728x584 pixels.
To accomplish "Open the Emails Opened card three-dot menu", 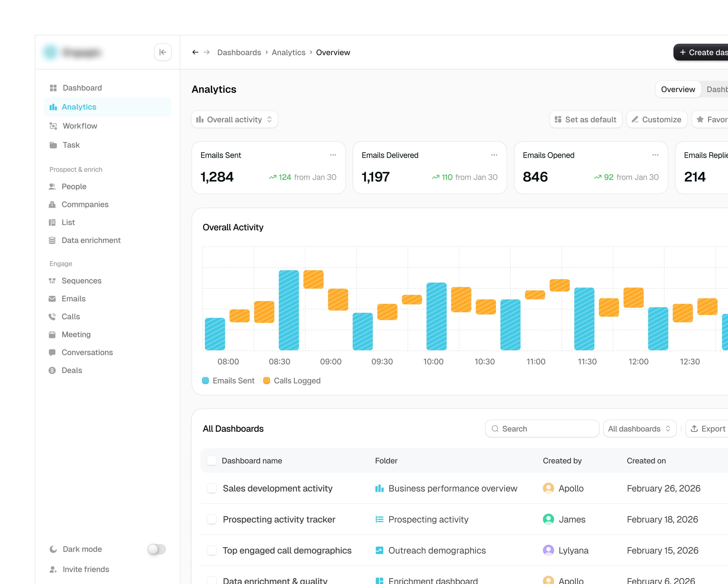I will 655,155.
